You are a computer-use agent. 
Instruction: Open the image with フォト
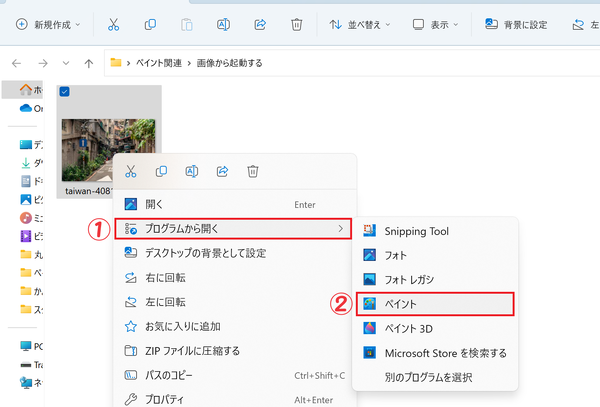(435, 255)
